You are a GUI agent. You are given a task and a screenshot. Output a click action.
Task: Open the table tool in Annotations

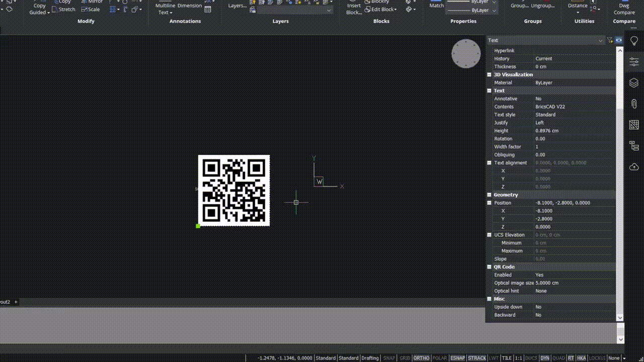pos(208,9)
